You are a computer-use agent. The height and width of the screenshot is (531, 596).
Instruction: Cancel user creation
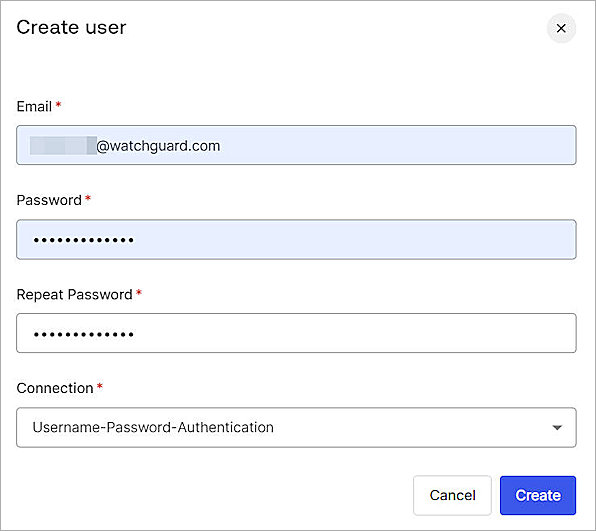(x=452, y=495)
